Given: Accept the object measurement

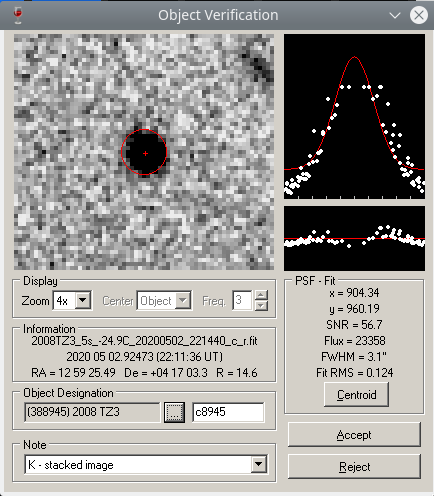Looking at the screenshot, I should click(354, 435).
